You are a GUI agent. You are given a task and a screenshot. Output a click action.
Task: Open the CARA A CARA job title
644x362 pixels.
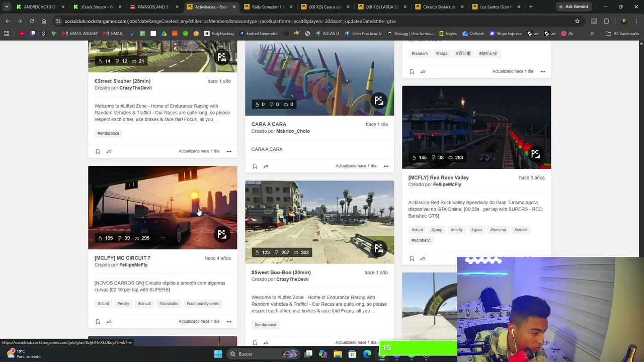tap(269, 124)
